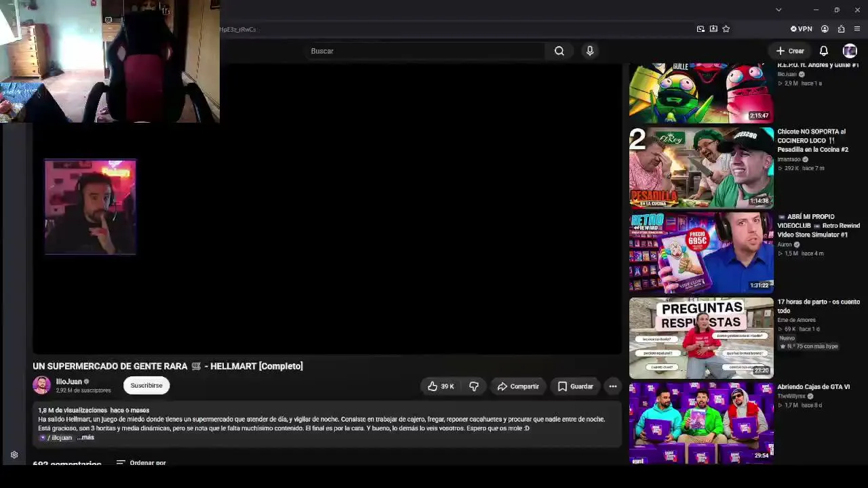Like the video with thumbs-up
Screen dimensions: 868x488
441,386
